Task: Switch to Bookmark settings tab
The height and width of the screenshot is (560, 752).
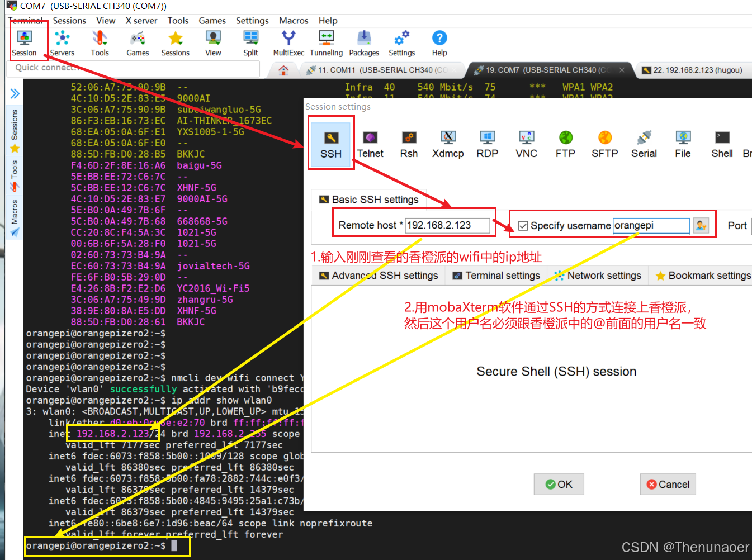Action: (703, 276)
